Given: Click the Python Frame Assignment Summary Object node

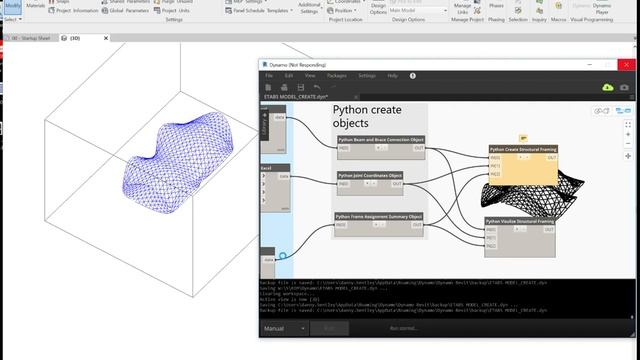Looking at the screenshot, I should point(378,224).
